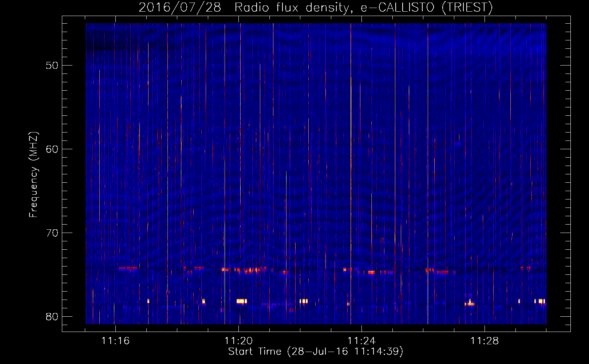Click the 50 frequency tick label

52,66
